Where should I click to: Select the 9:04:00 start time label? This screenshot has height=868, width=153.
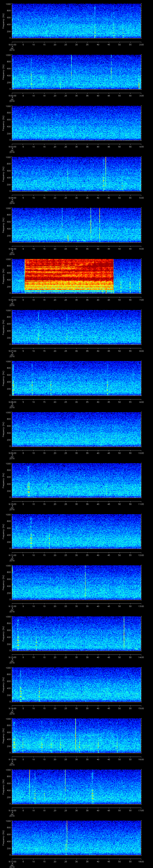(12, 198)
